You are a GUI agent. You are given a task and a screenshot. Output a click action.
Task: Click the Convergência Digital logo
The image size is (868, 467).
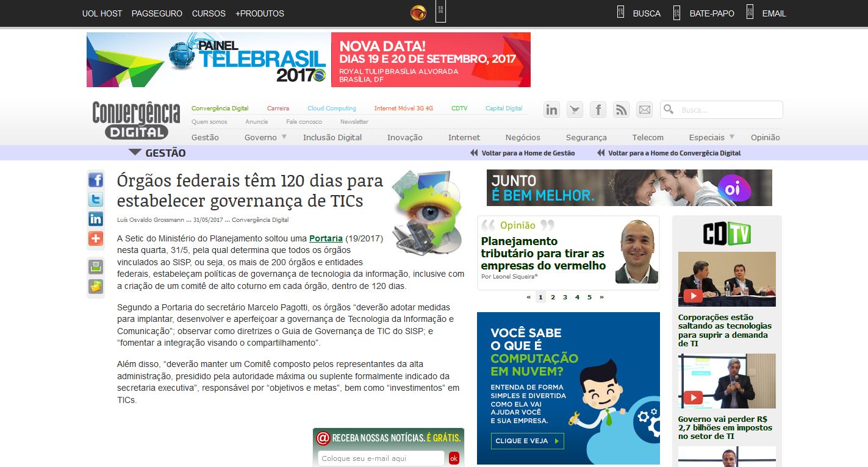(136, 121)
